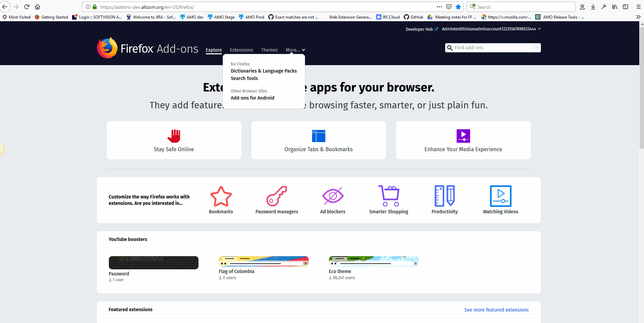The width and height of the screenshot is (644, 323).
Task: Open the wrench developer tools icon
Action: tap(604, 7)
